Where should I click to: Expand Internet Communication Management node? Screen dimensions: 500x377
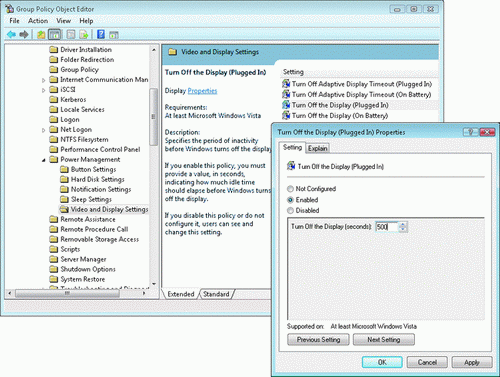pos(43,80)
